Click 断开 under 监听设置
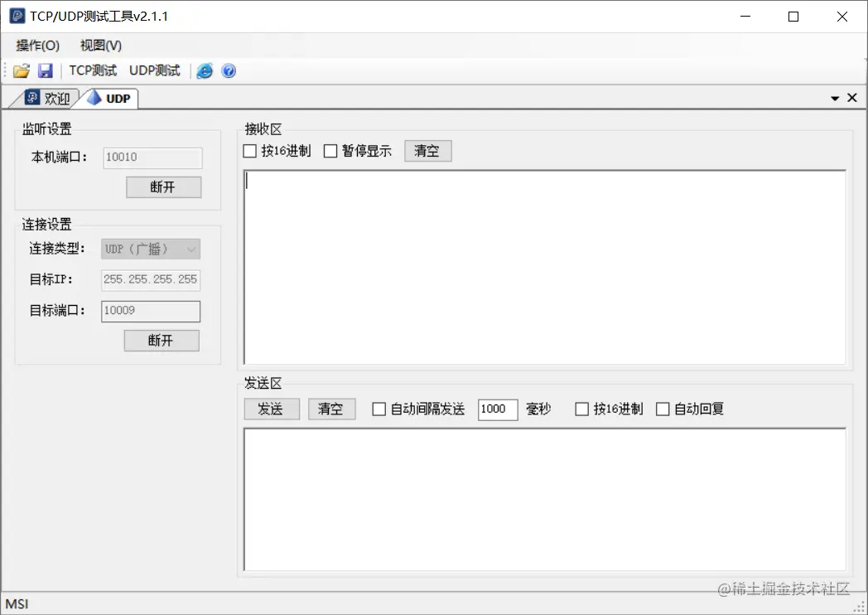The image size is (868, 615). click(x=163, y=187)
